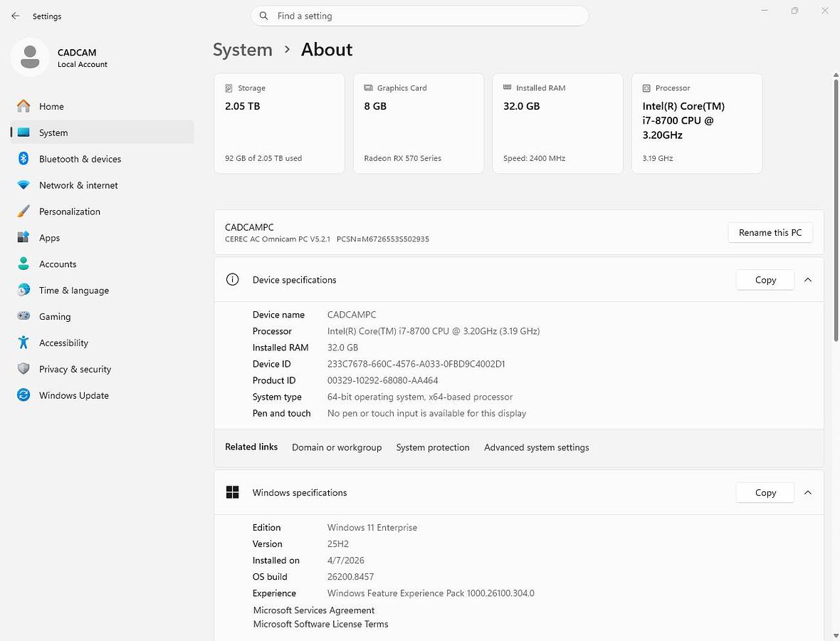This screenshot has width=840, height=641.
Task: Go to Accounts settings
Action: click(103, 264)
